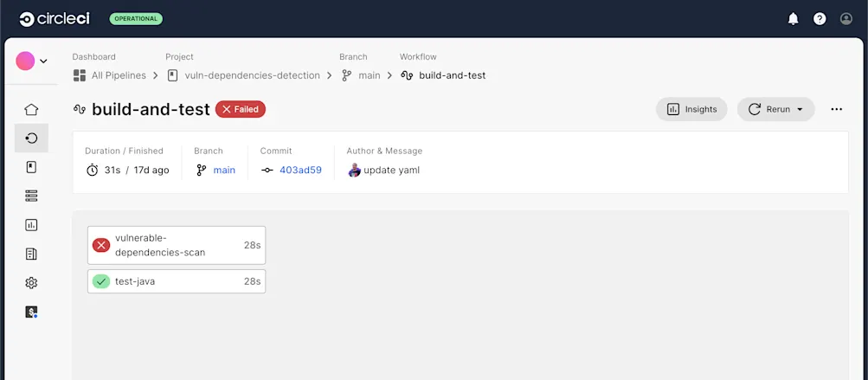Select the main branch breadcrumb

370,75
